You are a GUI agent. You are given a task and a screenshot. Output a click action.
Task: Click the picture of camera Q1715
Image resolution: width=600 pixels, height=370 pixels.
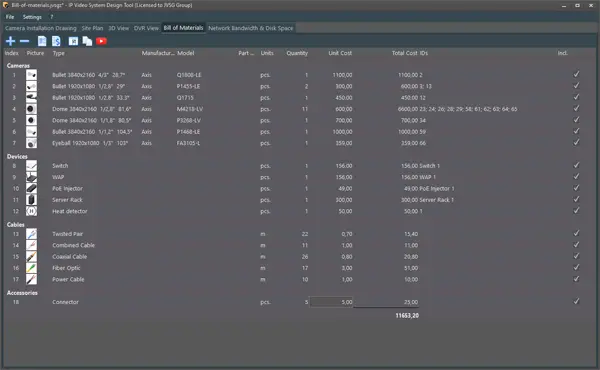(x=31, y=98)
